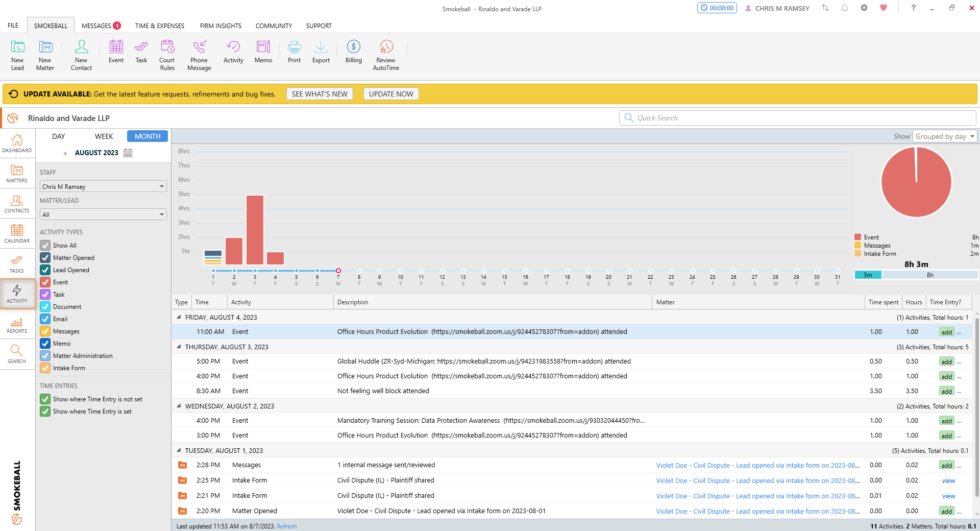The height and width of the screenshot is (531, 980).
Task: Uncheck the Event activity type
Action: [45, 282]
